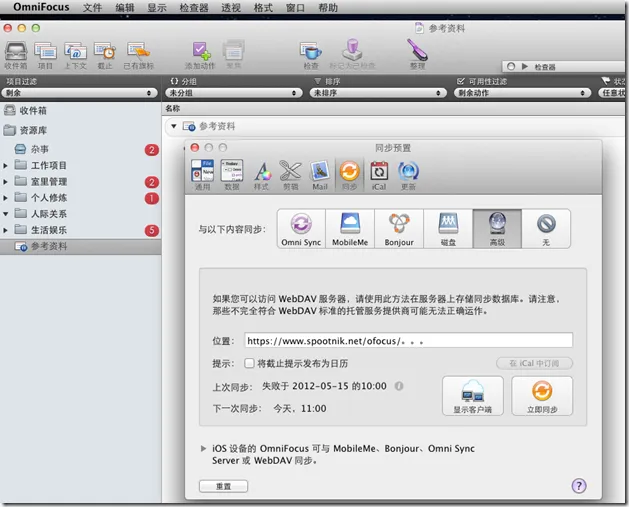Choose 高级 Advanced sync method

(x=497, y=229)
